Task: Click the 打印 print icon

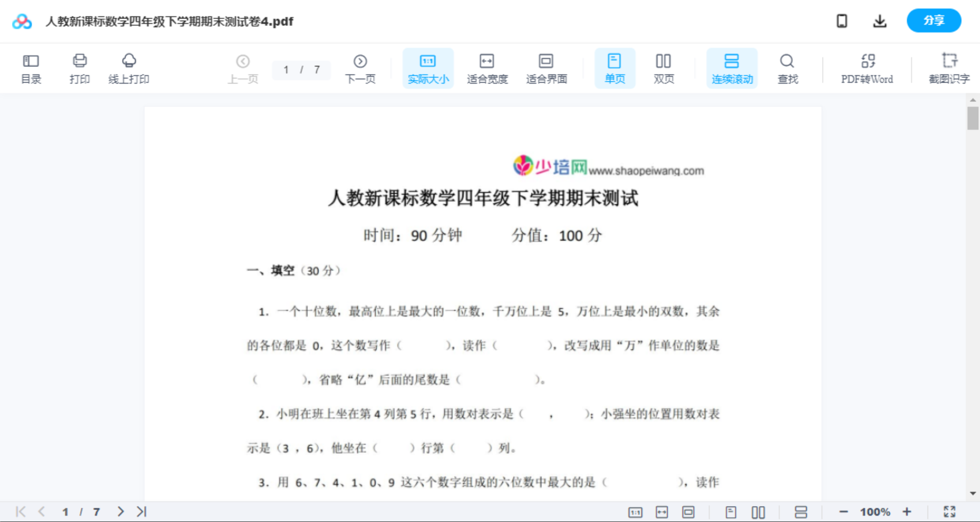Action: 79,68
